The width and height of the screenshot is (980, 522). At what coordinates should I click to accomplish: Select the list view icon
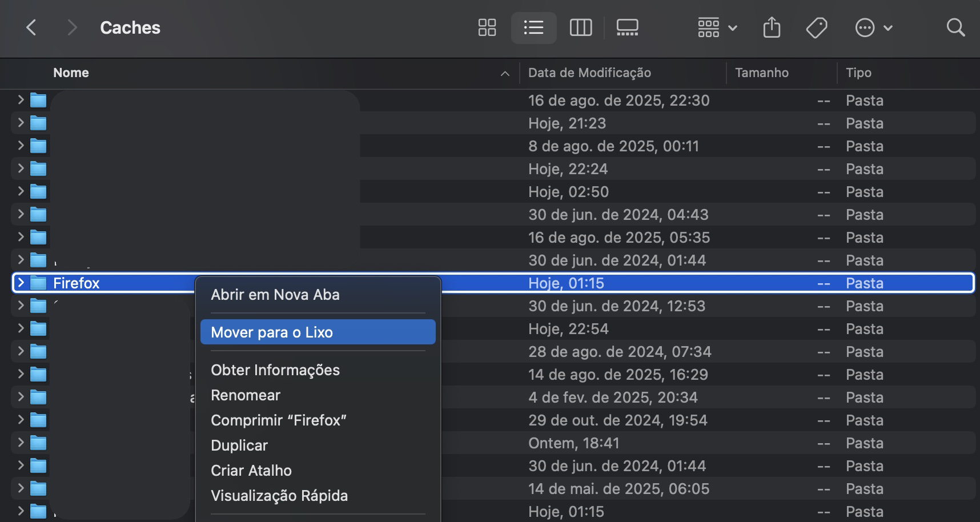[x=533, y=27]
